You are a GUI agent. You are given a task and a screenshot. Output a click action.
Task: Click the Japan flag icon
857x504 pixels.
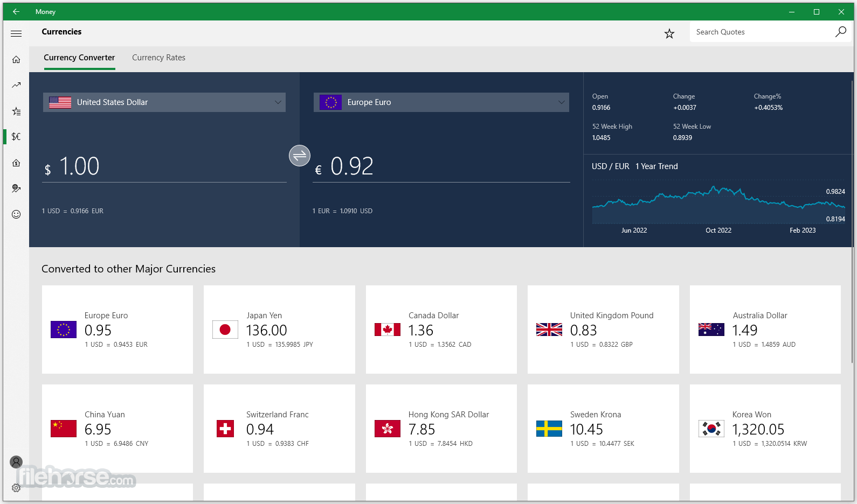[x=225, y=330]
